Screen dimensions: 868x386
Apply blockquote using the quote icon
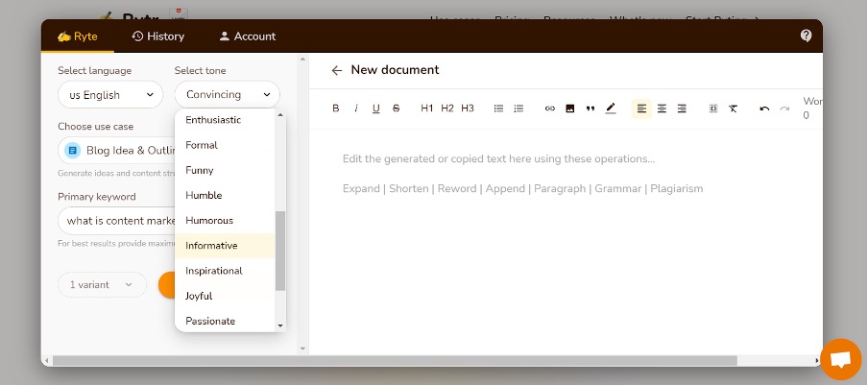[591, 109]
